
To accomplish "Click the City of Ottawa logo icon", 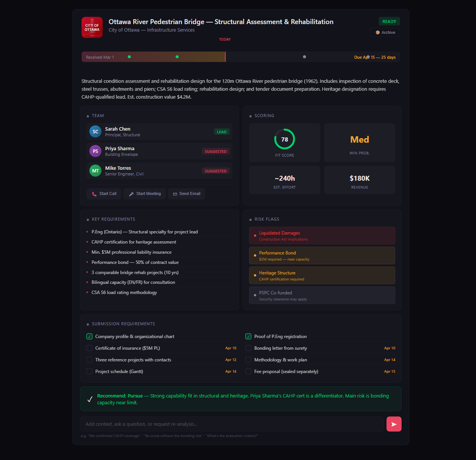I will (92, 27).
